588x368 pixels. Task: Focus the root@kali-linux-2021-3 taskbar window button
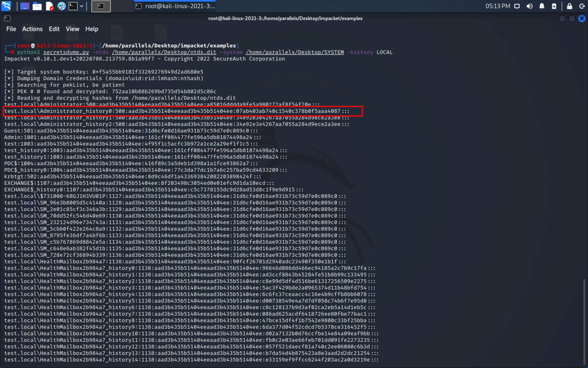[175, 6]
